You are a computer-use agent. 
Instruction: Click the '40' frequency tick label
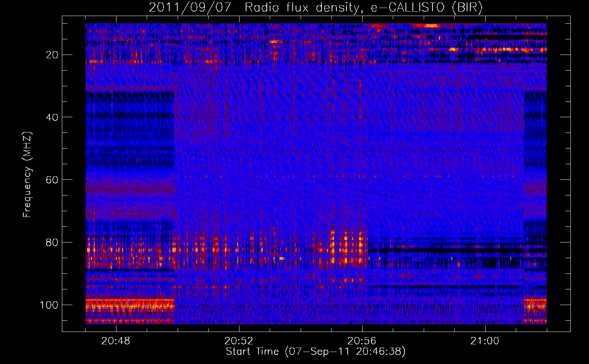point(52,117)
